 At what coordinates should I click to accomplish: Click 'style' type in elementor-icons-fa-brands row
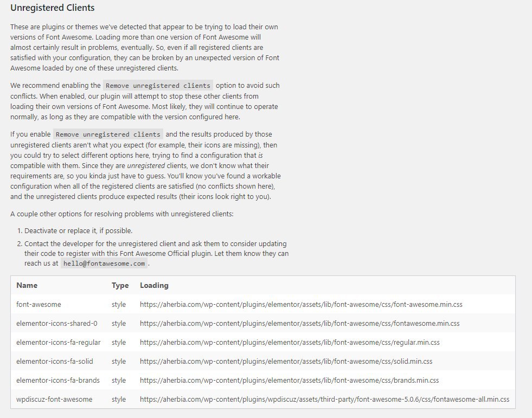pyautogui.click(x=119, y=381)
